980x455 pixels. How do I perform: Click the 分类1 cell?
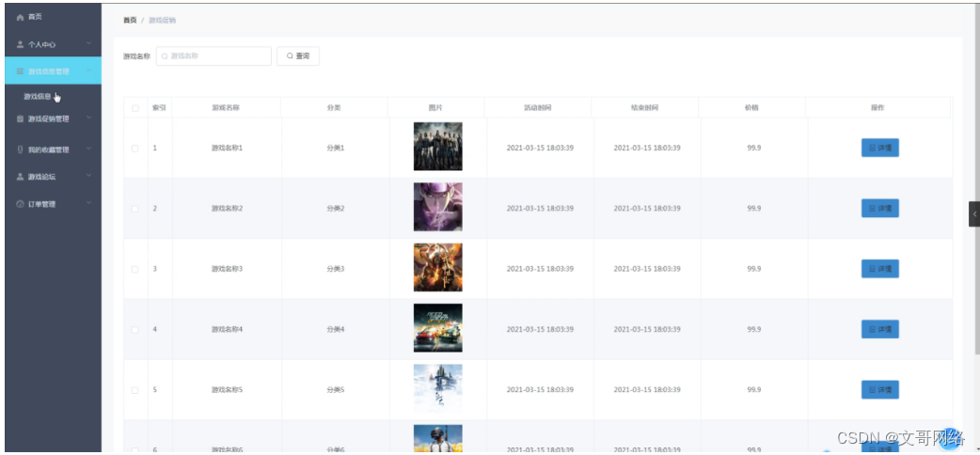click(336, 149)
